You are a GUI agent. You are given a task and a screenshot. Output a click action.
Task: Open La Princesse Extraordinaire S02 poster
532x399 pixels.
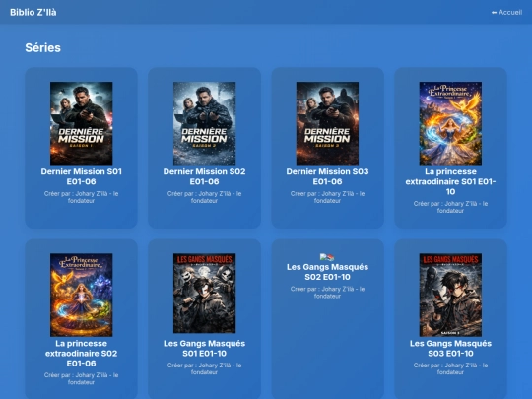tap(82, 295)
